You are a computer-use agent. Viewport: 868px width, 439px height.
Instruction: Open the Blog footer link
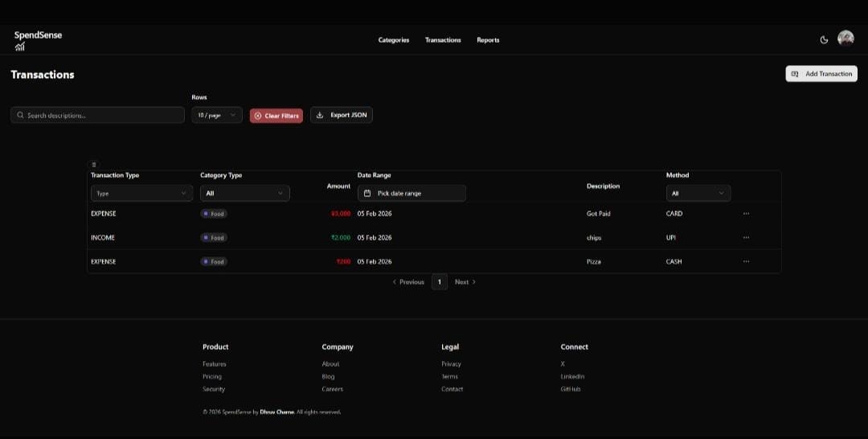(328, 376)
